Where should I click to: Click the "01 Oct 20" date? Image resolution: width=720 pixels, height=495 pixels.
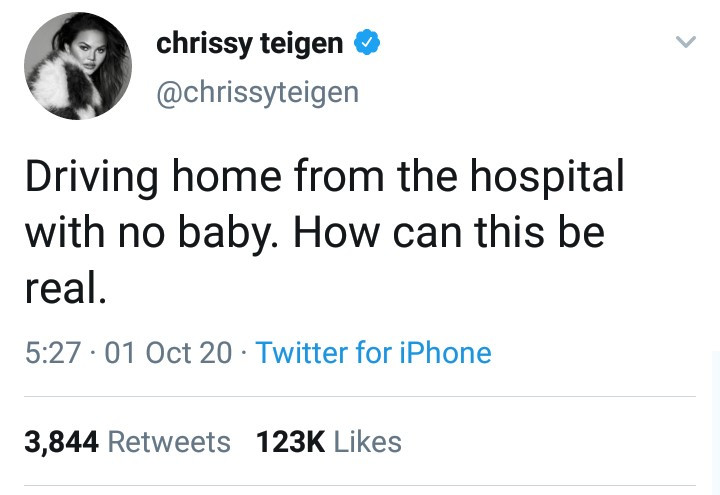168,353
